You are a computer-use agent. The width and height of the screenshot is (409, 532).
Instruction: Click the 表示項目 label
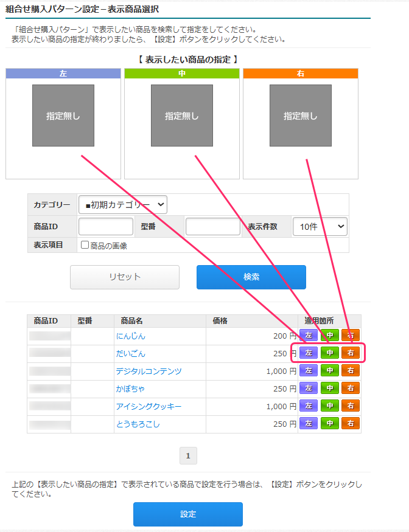pyautogui.click(x=48, y=245)
